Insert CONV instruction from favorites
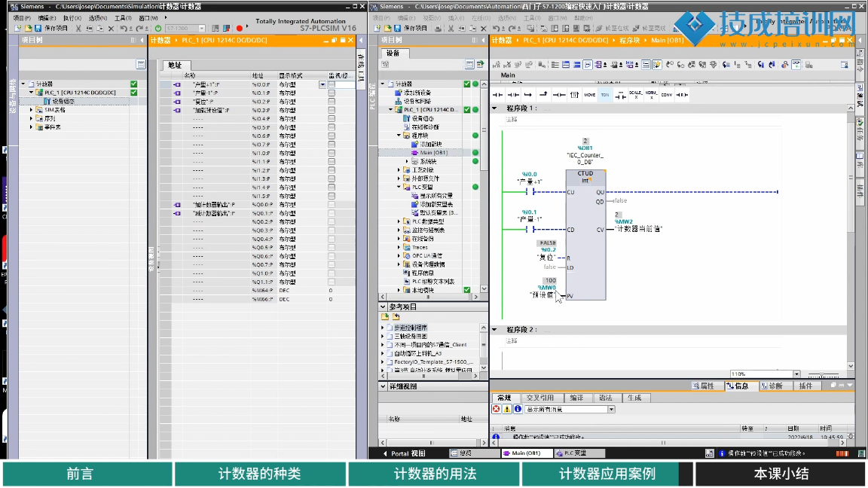 tap(667, 95)
